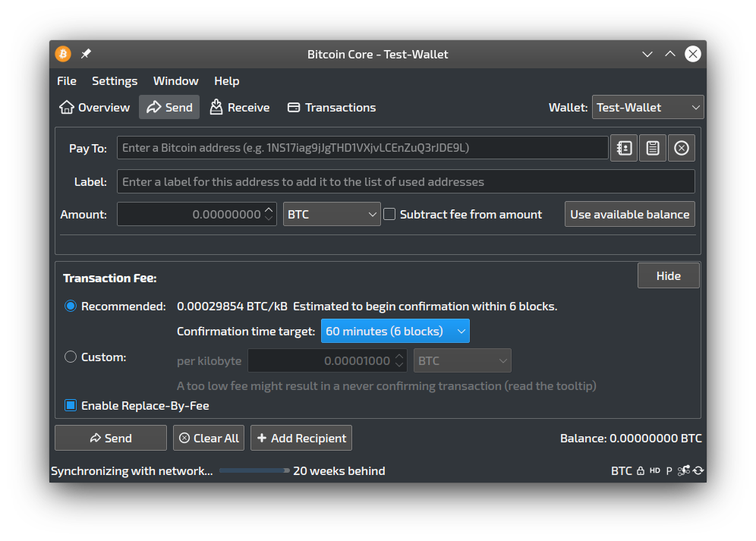Switch to the Receive tab

(x=240, y=107)
